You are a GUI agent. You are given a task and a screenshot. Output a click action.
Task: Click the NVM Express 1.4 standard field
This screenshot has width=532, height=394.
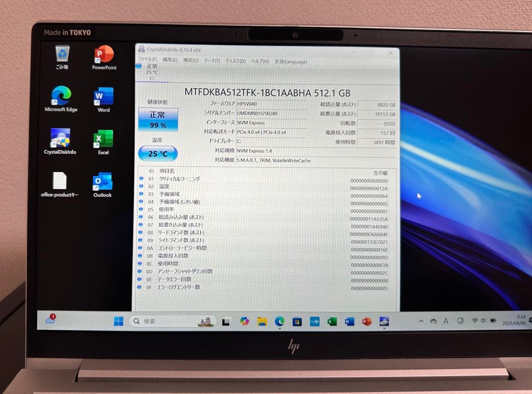point(316,151)
